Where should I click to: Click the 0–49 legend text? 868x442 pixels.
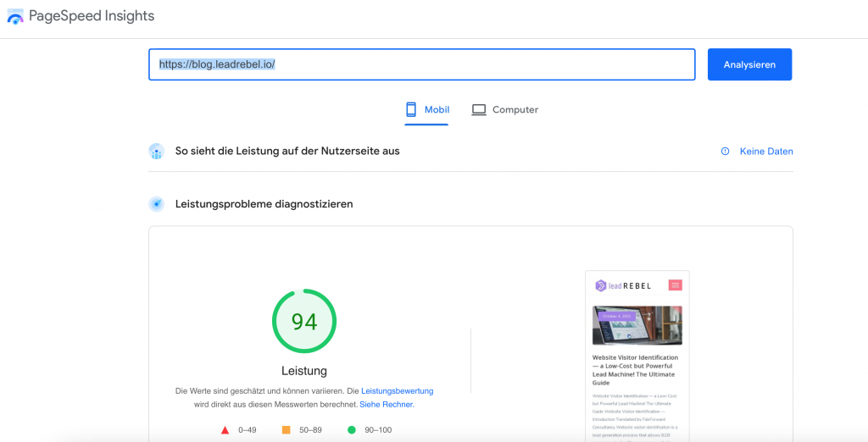tap(248, 430)
